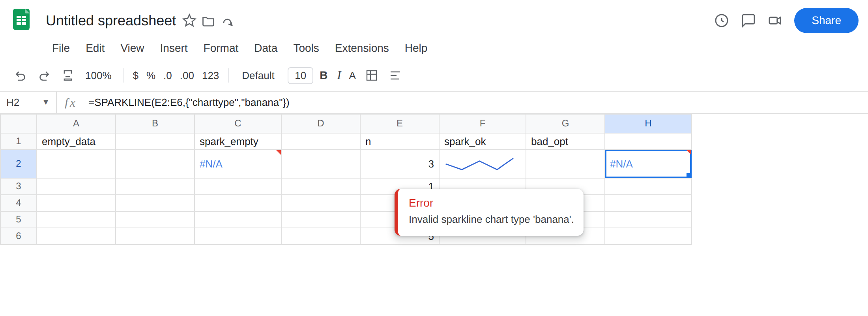Viewport: 868px width, 316px height.
Task: Select the sparkline chart cell F2
Action: tap(483, 164)
